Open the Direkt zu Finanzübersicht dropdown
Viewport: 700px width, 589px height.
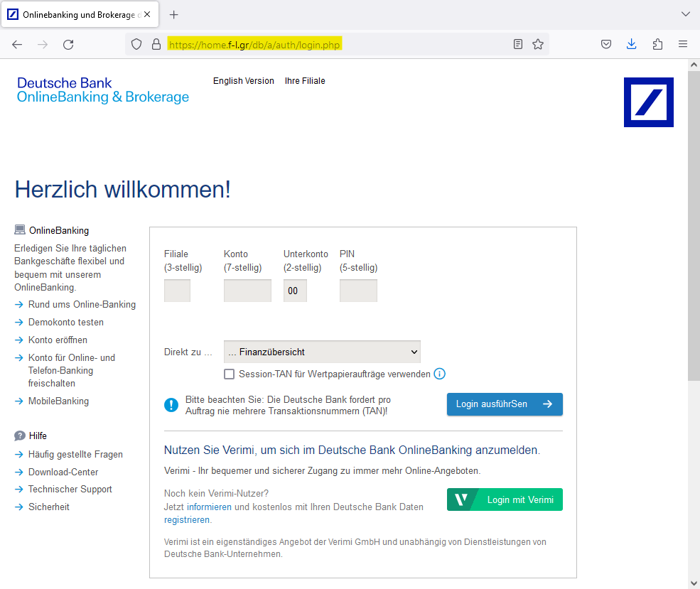coord(322,352)
